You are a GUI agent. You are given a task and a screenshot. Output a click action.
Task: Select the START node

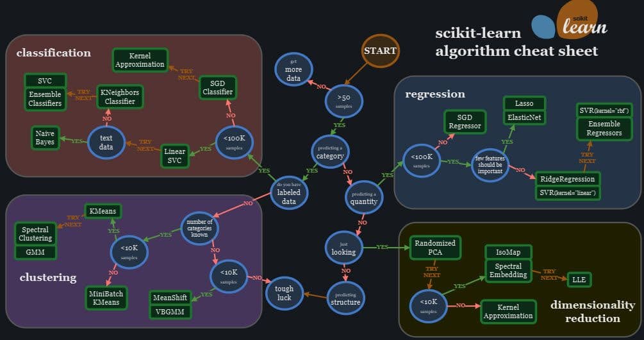click(380, 51)
